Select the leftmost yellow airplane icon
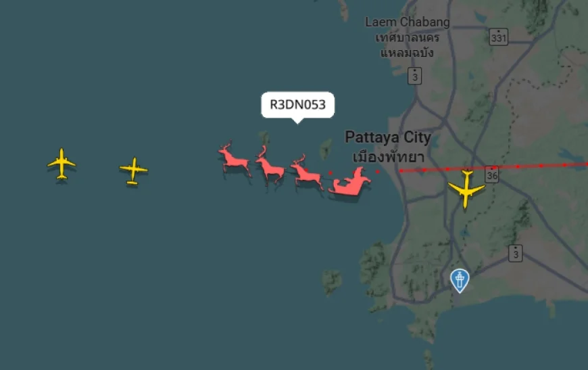The image size is (588, 370). pyautogui.click(x=62, y=164)
